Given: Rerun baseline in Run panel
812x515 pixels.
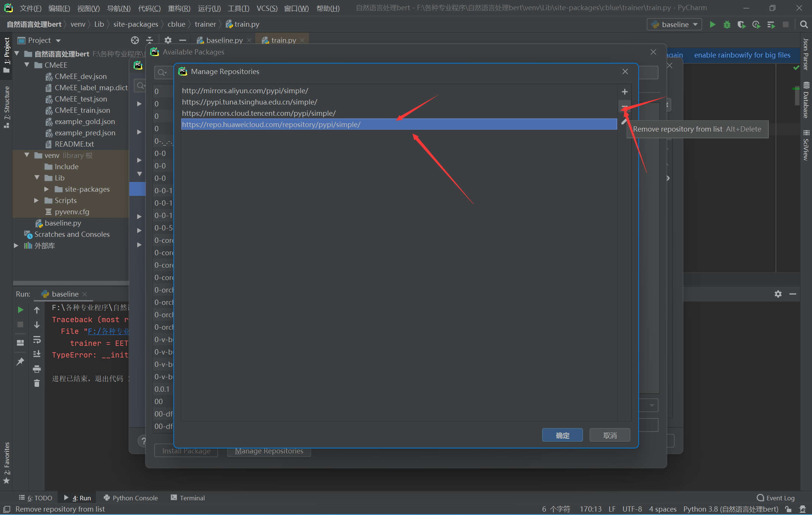Looking at the screenshot, I should [20, 310].
